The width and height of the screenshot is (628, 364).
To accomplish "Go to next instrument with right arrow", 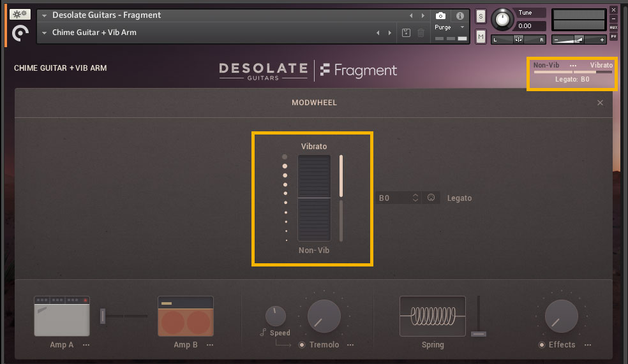I will (x=423, y=15).
